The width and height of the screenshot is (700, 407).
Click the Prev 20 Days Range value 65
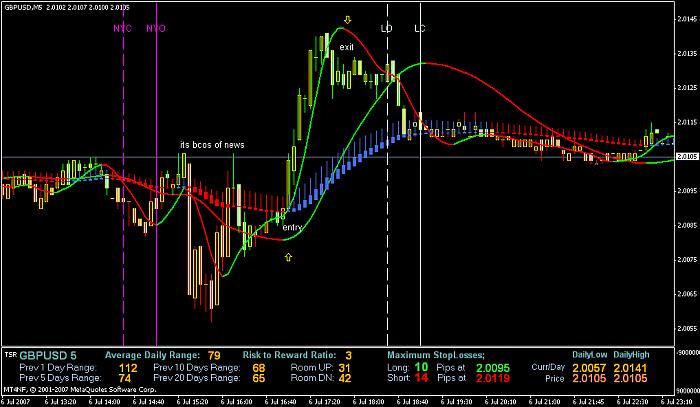(258, 378)
